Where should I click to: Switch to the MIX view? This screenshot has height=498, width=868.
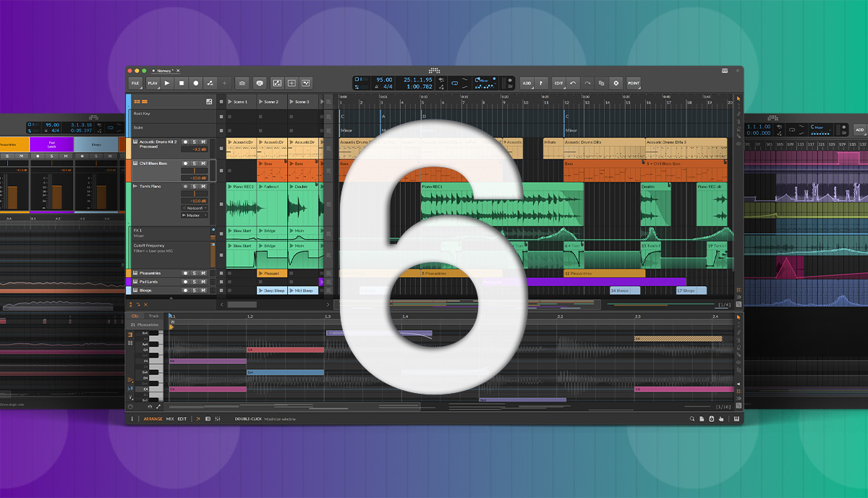(x=170, y=419)
